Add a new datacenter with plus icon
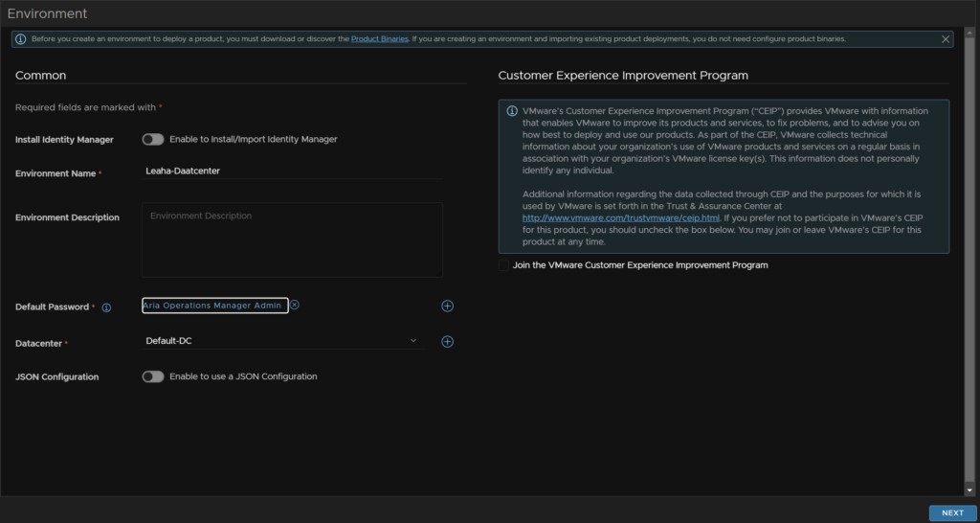 pyautogui.click(x=448, y=342)
